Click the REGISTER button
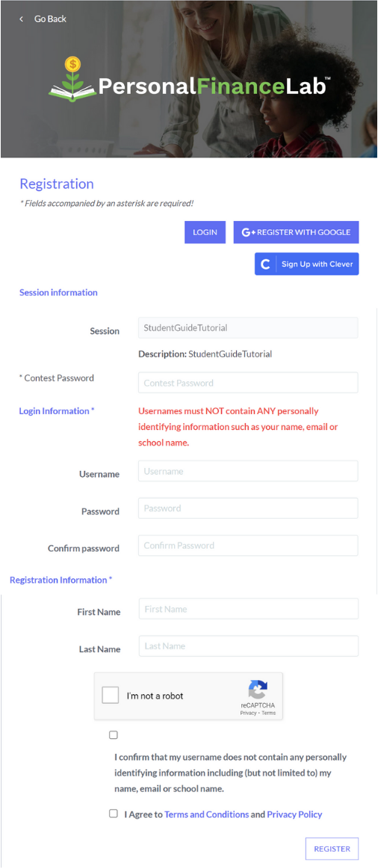 click(x=332, y=848)
